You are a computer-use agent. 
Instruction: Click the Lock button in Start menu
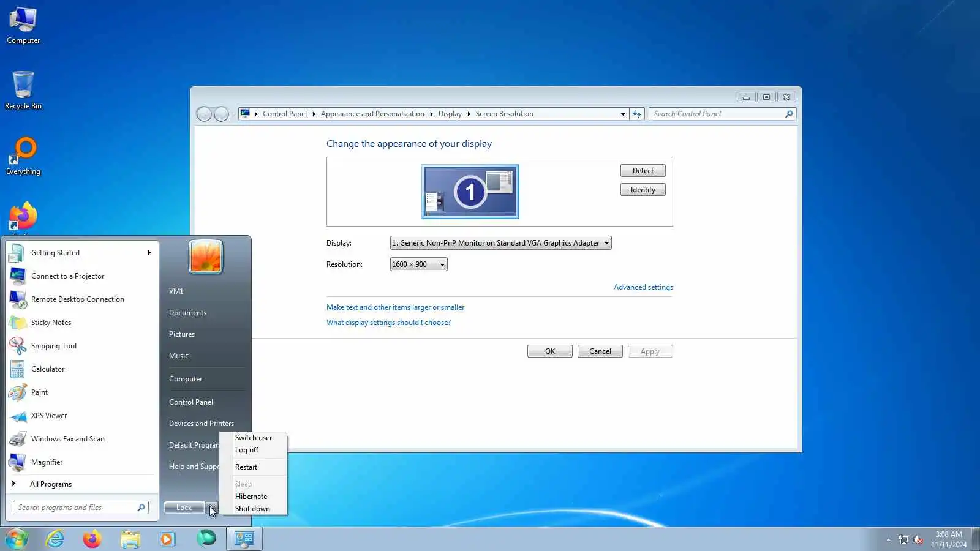pyautogui.click(x=184, y=508)
